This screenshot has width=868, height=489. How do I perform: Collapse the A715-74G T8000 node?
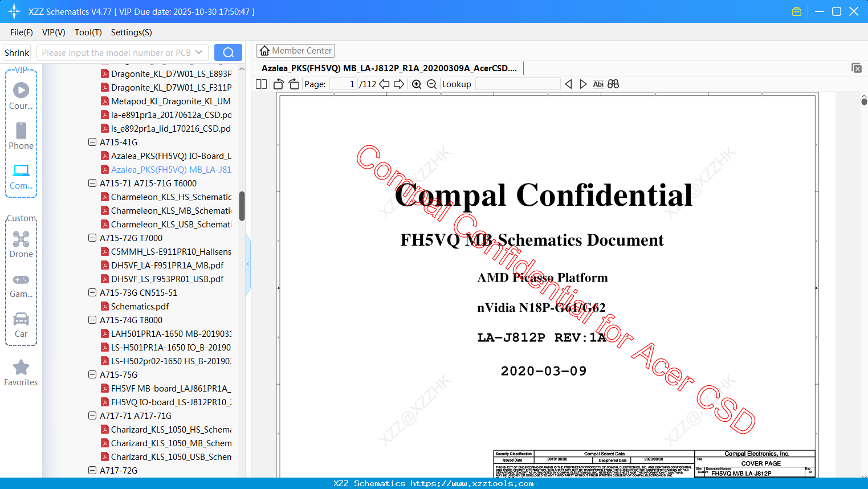[92, 320]
